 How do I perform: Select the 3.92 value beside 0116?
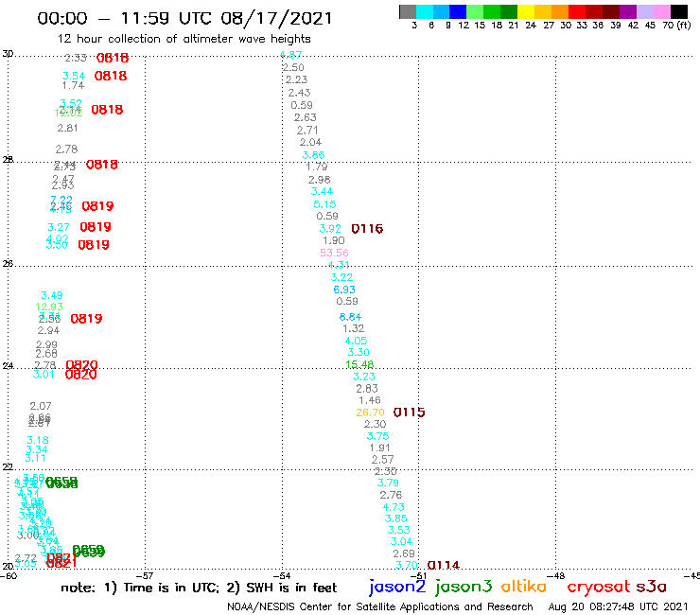tap(330, 229)
